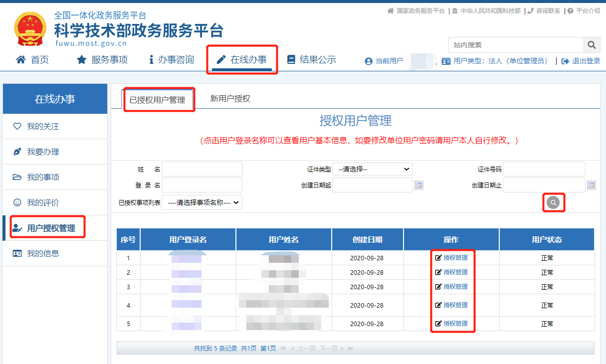Open calendar picker for 创建日期起
Viewport: 606px width, 364px height.
pos(419,185)
